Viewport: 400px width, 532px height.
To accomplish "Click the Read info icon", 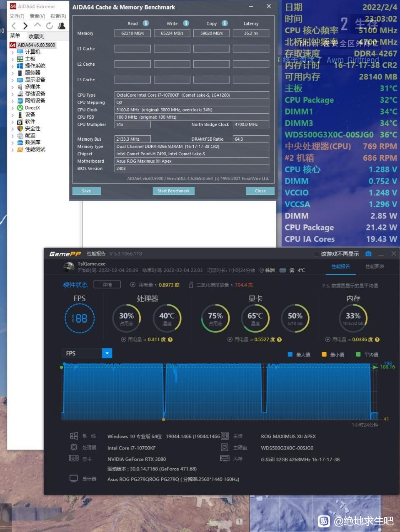I will [x=146, y=23].
